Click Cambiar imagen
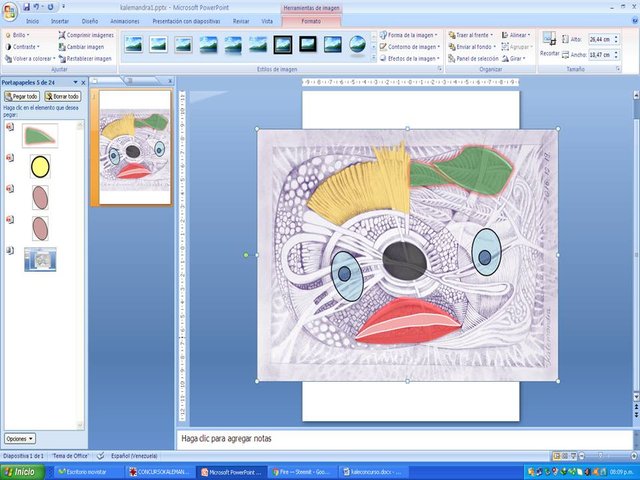The width and height of the screenshot is (640, 480). (81, 47)
